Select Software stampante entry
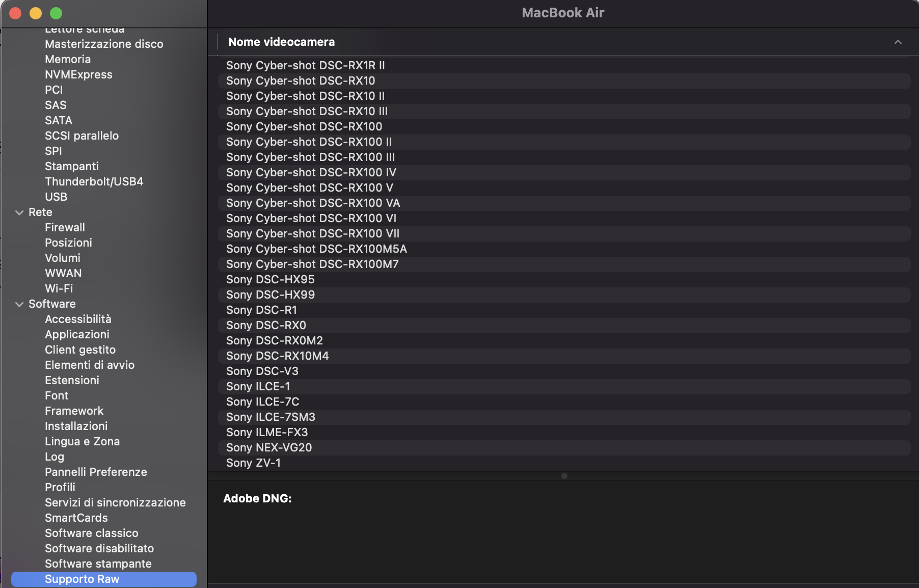919x588 pixels. coord(98,564)
